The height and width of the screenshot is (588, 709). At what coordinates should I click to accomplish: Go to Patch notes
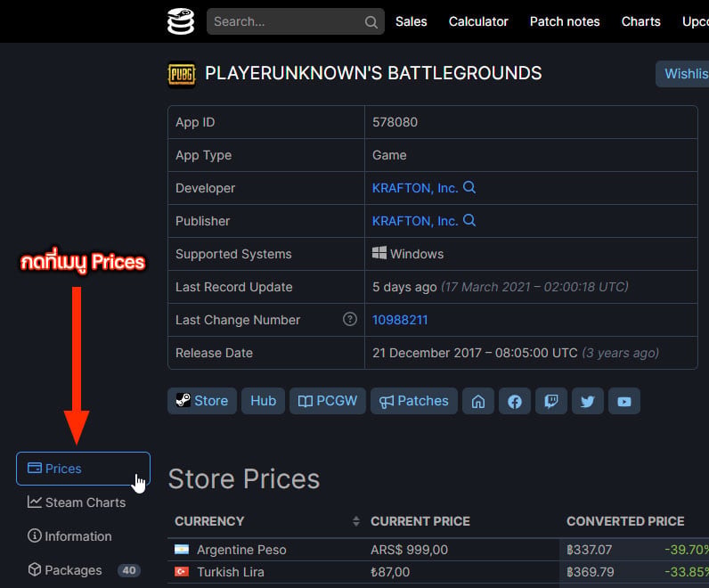[565, 21]
